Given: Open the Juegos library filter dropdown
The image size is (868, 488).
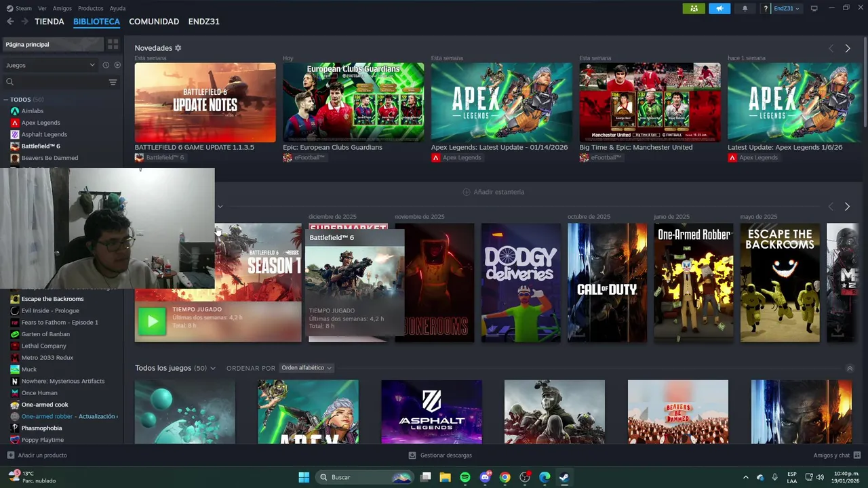Looking at the screenshot, I should [x=51, y=65].
